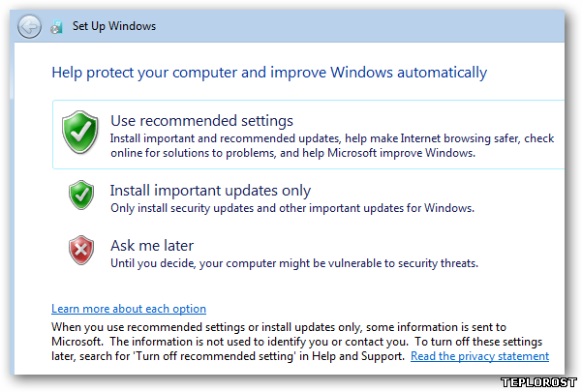This screenshot has width=582, height=392.
Task: Click the large green shield for recommended settings
Action: click(x=80, y=131)
